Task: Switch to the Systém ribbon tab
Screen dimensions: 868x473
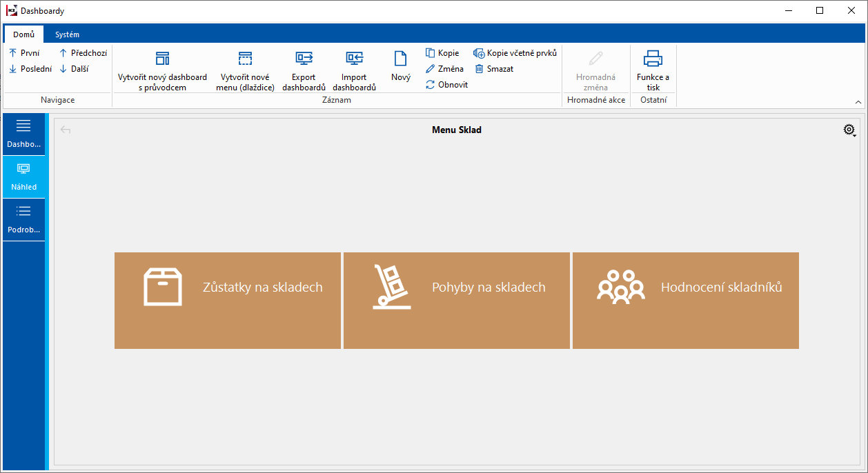Action: pos(67,34)
